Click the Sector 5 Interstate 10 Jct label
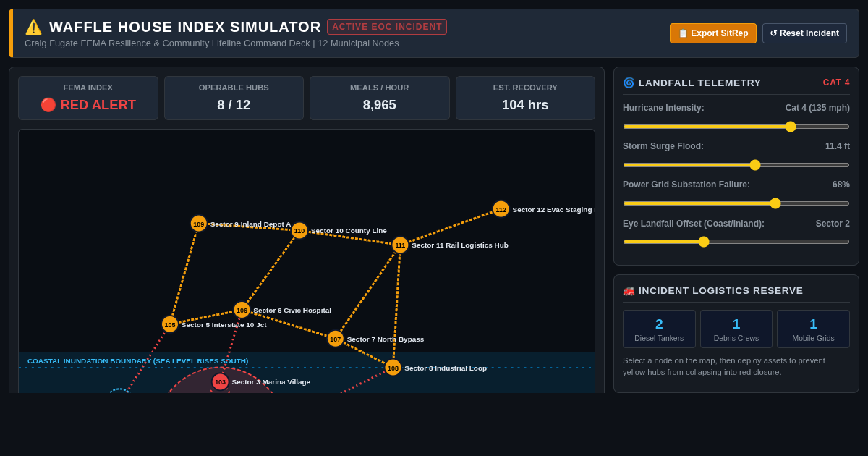Image resolution: width=868 pixels, height=456 pixels. [x=224, y=325]
